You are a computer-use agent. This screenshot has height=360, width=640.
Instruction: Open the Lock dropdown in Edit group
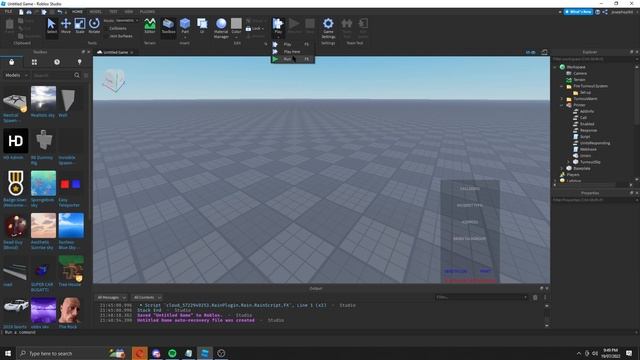[x=255, y=29]
